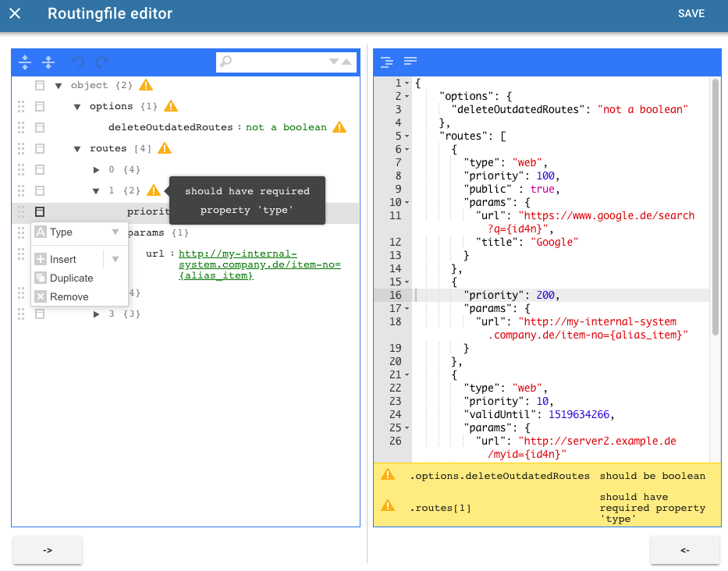Expand all fields in tree editor

[25, 62]
